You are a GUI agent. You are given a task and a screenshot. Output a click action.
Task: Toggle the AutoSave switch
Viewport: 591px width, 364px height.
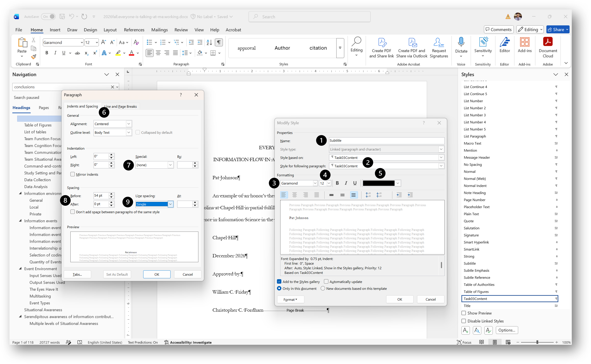(48, 16)
